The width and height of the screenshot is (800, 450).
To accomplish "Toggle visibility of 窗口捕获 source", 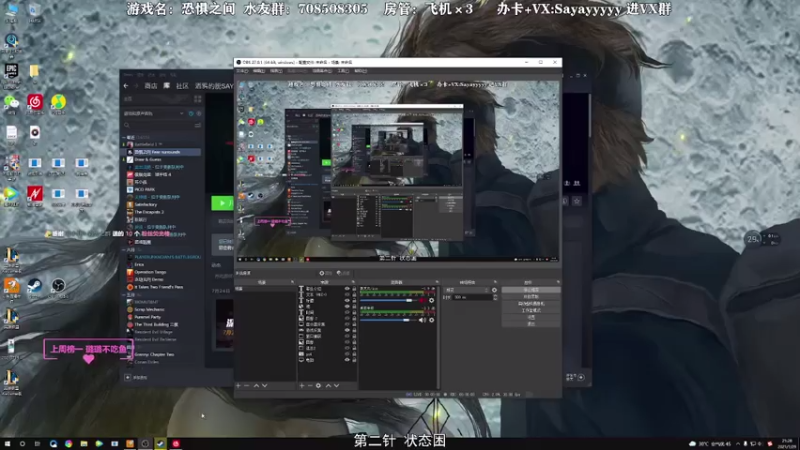I will (347, 336).
